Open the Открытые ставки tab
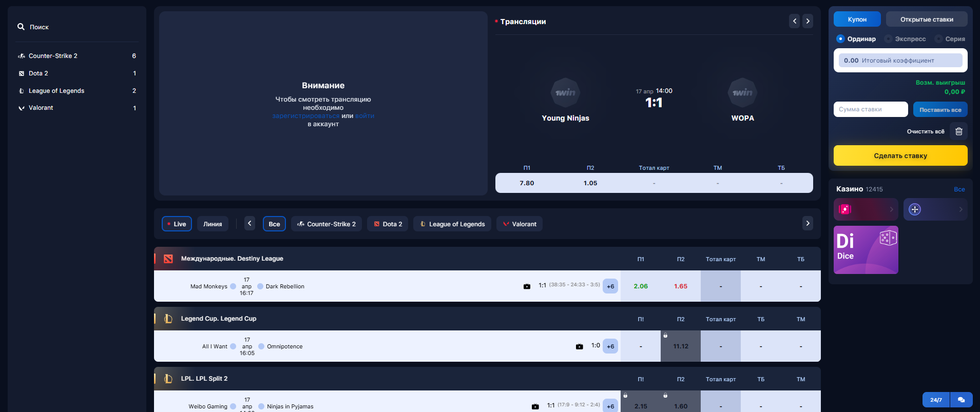980x412 pixels. point(927,19)
